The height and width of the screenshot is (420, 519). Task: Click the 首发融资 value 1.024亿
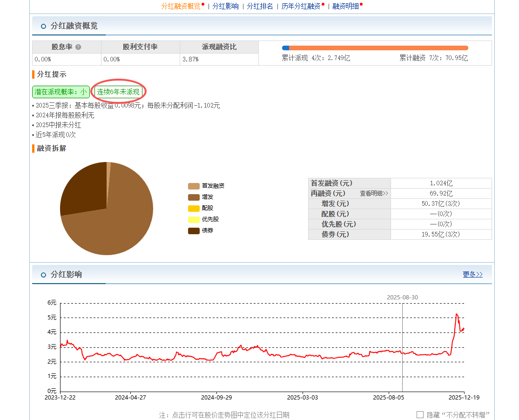click(441, 183)
